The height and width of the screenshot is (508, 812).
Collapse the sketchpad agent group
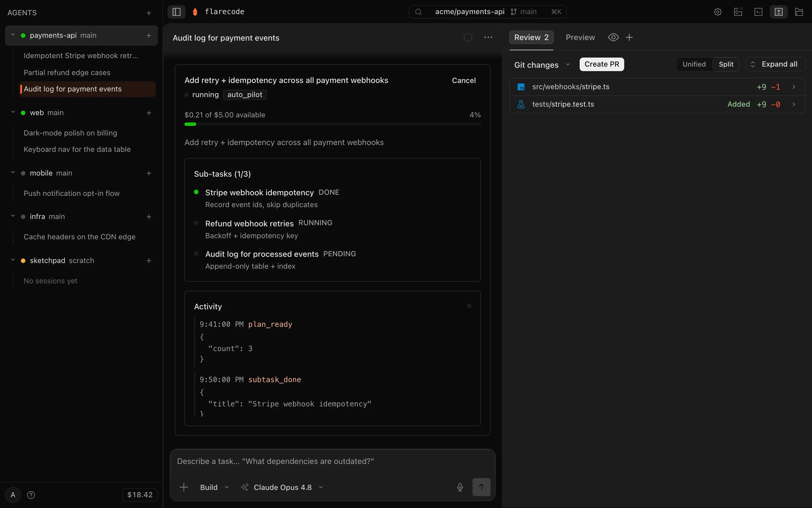pyautogui.click(x=13, y=260)
